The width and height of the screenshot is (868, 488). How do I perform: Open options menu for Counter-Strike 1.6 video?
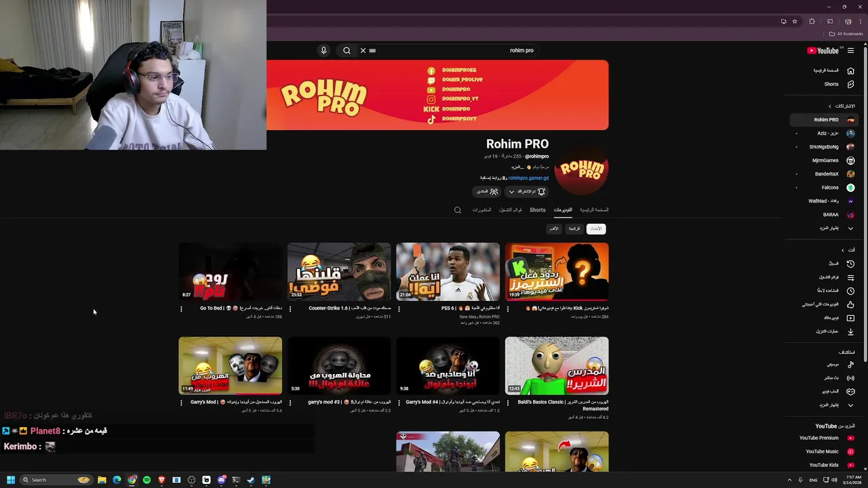290,309
